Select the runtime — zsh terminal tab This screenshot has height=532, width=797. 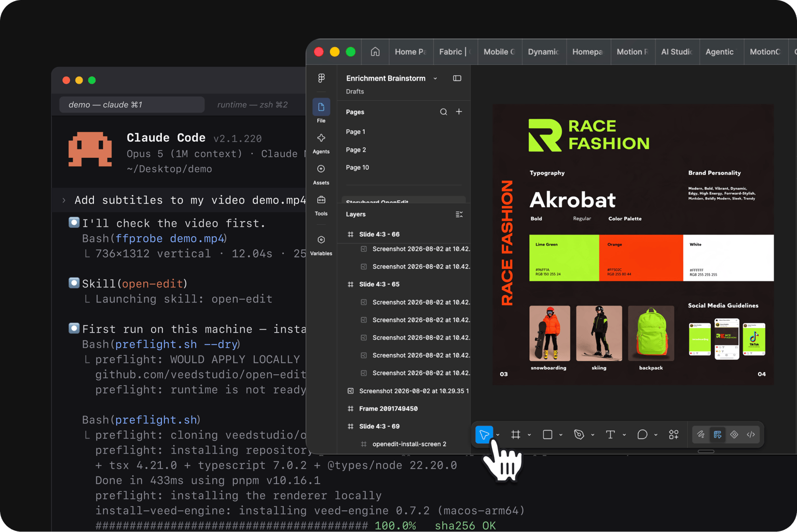tap(252, 105)
